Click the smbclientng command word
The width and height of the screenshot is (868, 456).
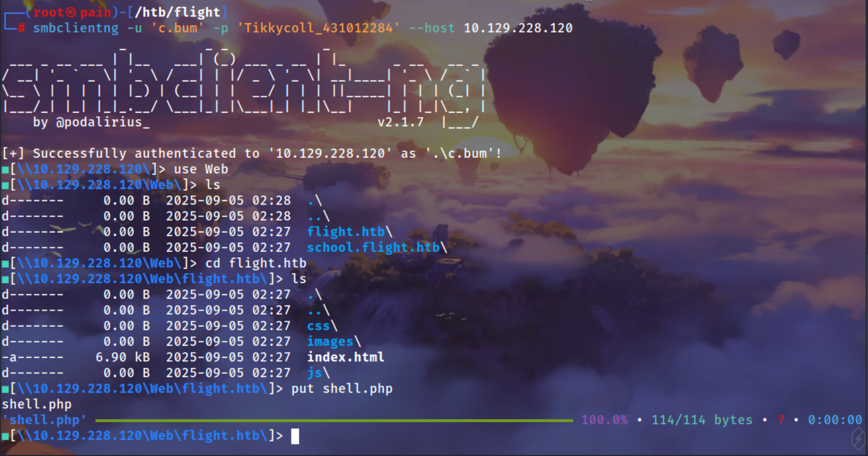coord(76,28)
